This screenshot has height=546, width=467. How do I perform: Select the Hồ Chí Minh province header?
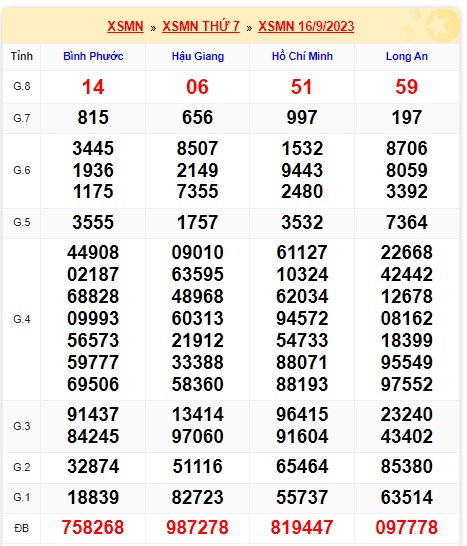[302, 56]
